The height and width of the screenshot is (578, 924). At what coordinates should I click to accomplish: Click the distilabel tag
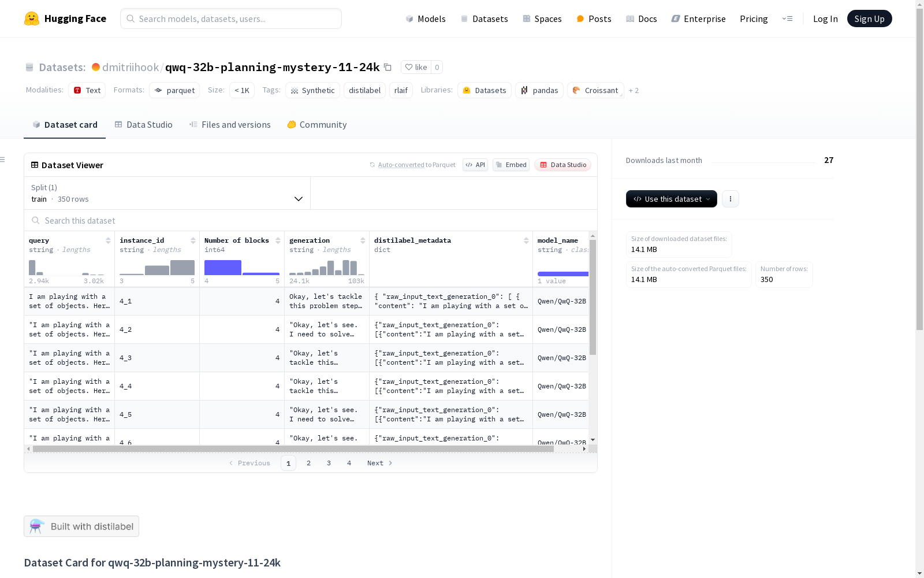click(x=364, y=90)
